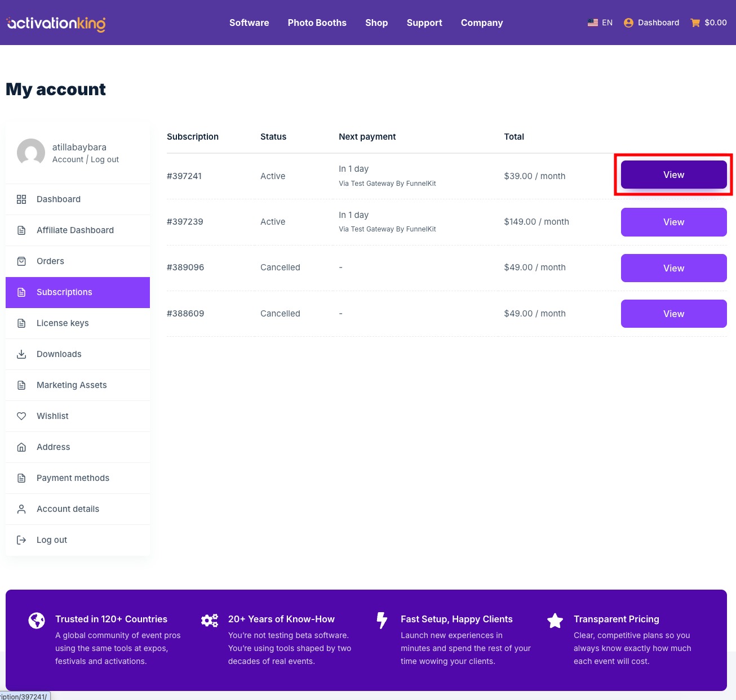
Task: Click the user profile icon beside Dashboard
Action: coord(628,23)
